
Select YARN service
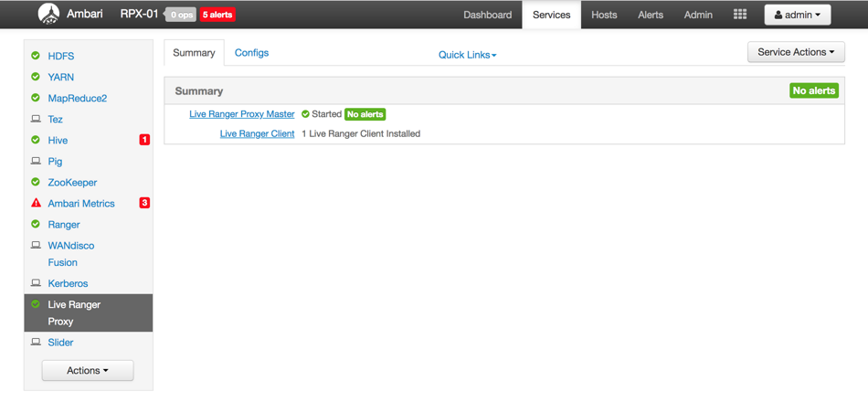61,77
